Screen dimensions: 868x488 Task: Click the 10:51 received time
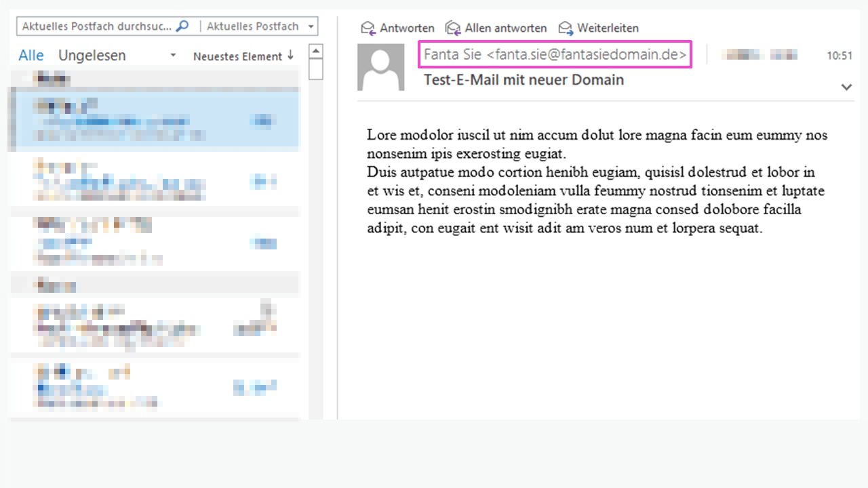click(839, 56)
